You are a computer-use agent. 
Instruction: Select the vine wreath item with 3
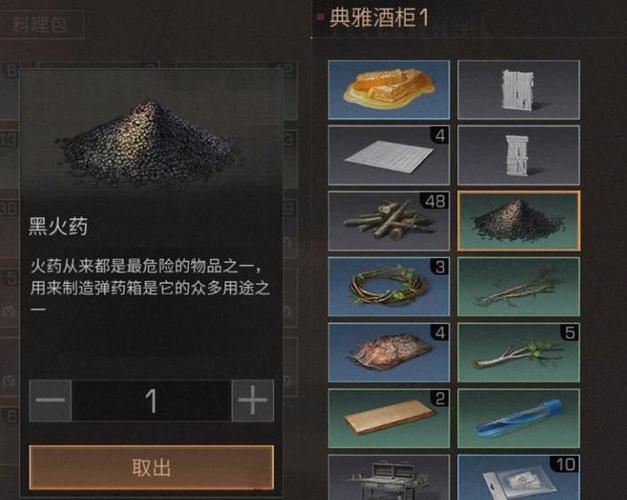pos(389,286)
